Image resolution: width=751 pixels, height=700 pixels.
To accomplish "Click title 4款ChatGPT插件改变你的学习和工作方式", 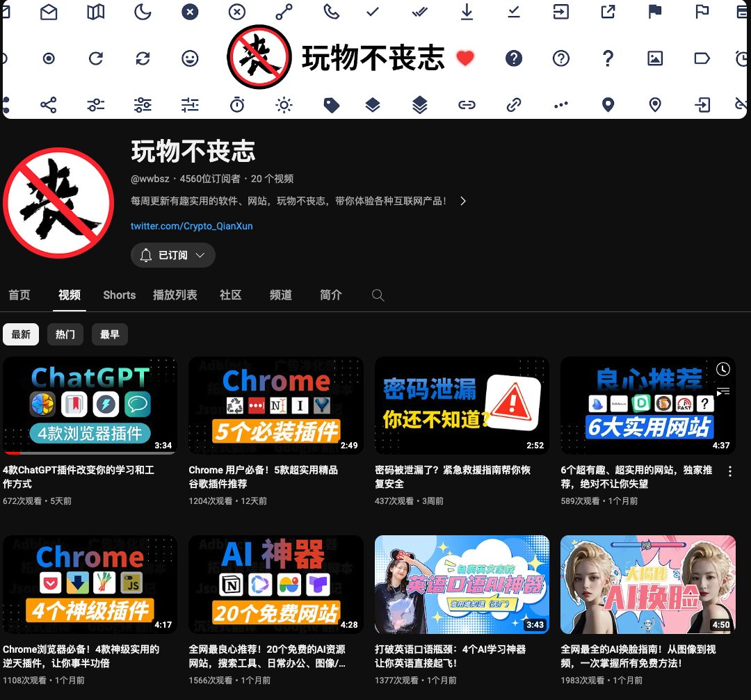I will point(79,477).
